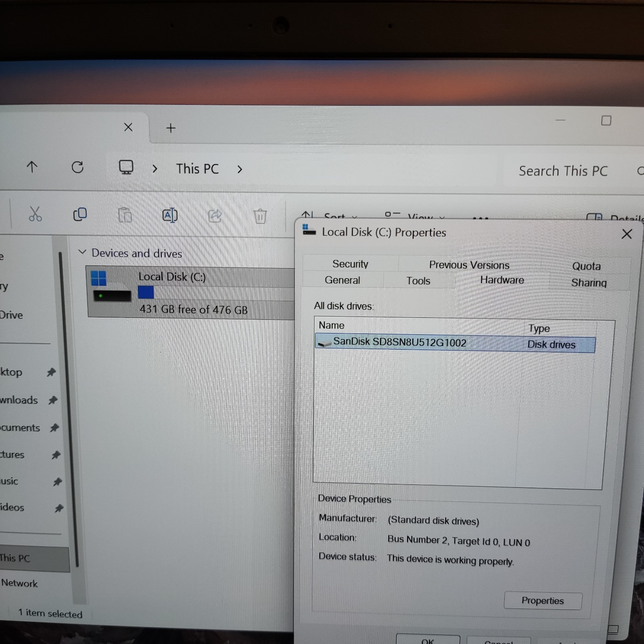
Task: Open Videos in navigation pane
Action: (x=12, y=507)
